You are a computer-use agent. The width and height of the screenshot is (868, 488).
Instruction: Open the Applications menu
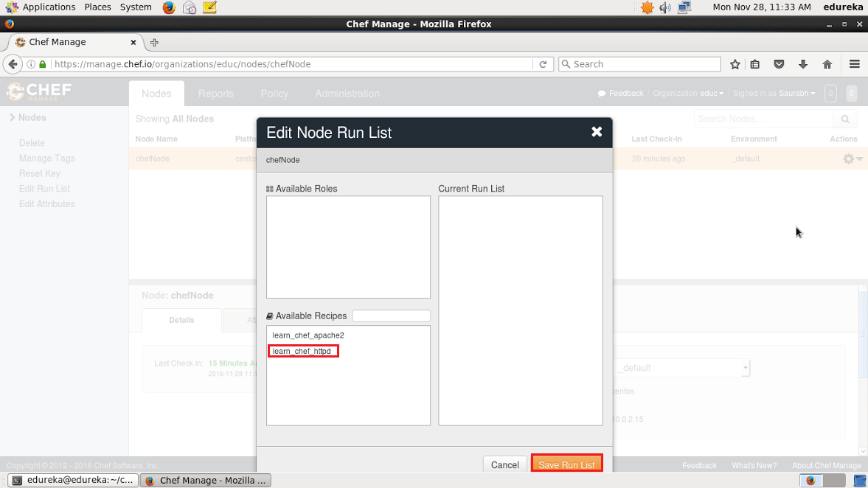41,7
